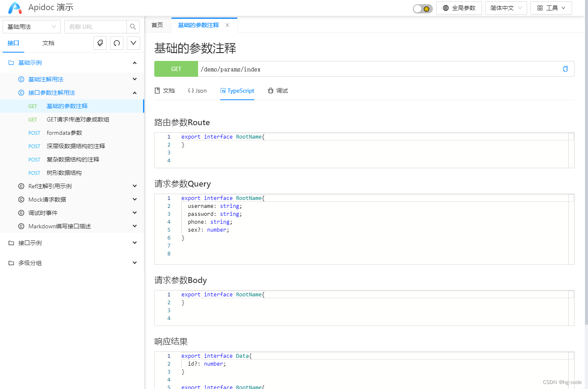Click the 基础注解用法 controller icon
The width and height of the screenshot is (588, 389).
(21, 79)
